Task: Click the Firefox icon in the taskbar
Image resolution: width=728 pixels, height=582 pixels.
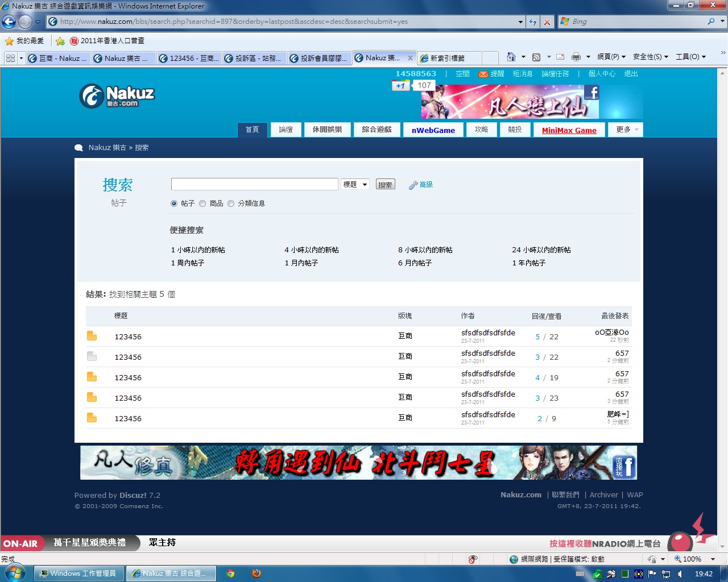Action: coord(257,573)
